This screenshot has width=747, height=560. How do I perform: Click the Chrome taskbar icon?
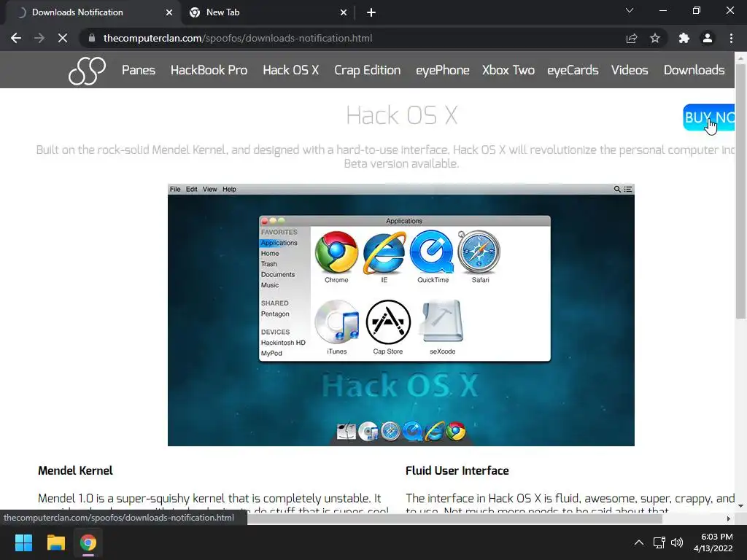[x=88, y=542]
